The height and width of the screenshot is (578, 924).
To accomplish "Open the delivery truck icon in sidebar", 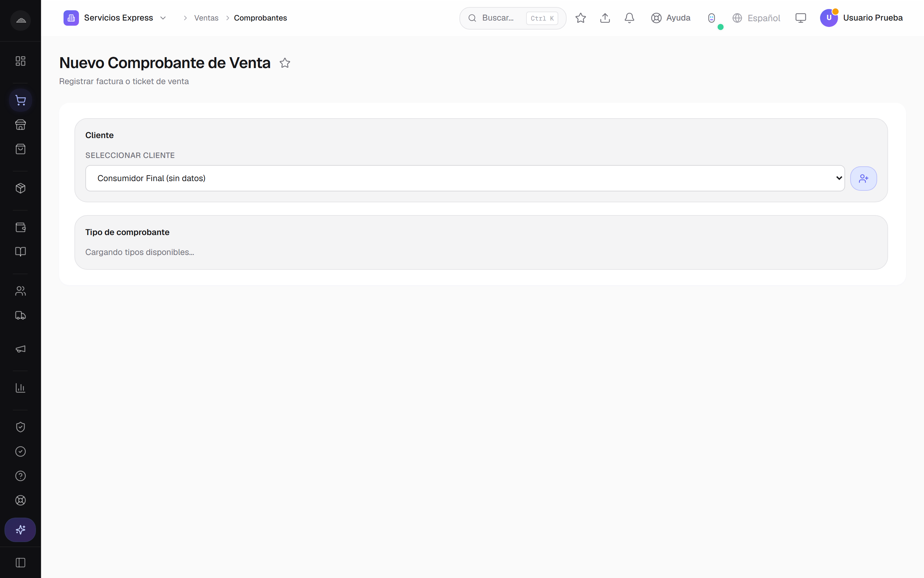I will 21,315.
